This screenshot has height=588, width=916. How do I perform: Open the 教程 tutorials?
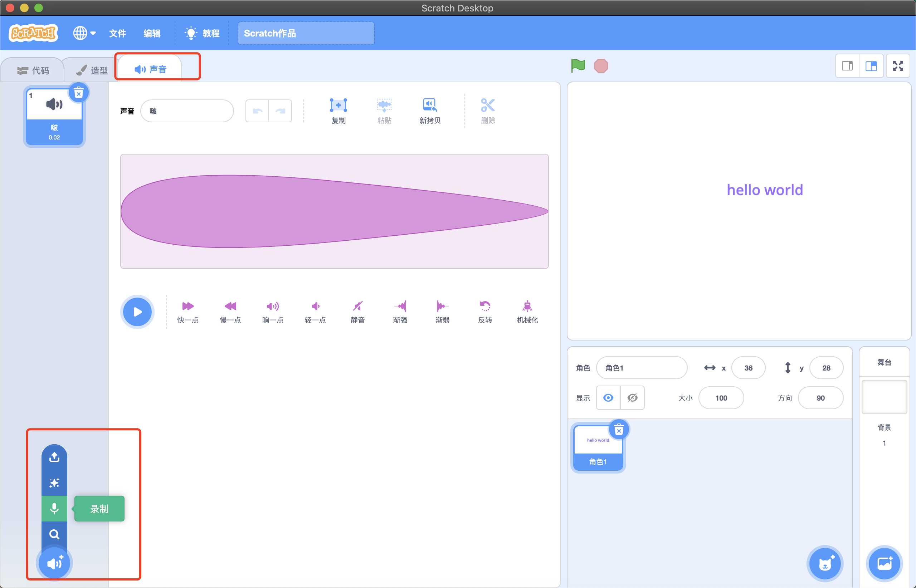click(202, 33)
